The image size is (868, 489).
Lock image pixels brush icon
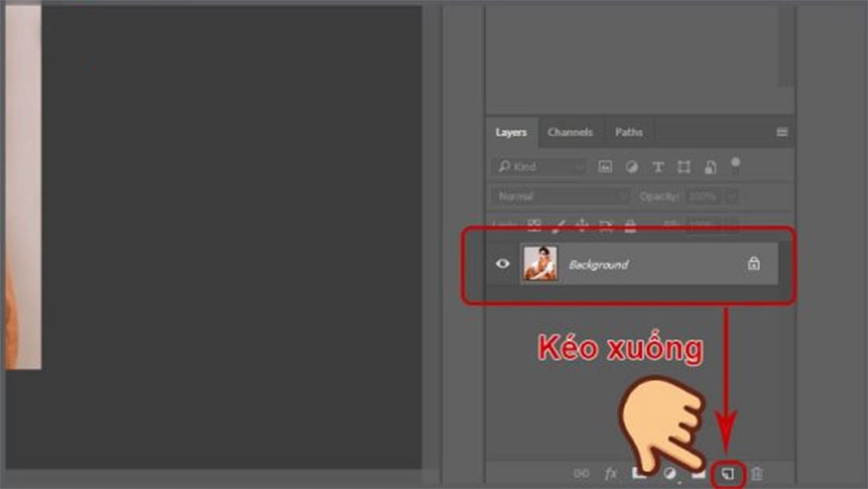click(558, 225)
